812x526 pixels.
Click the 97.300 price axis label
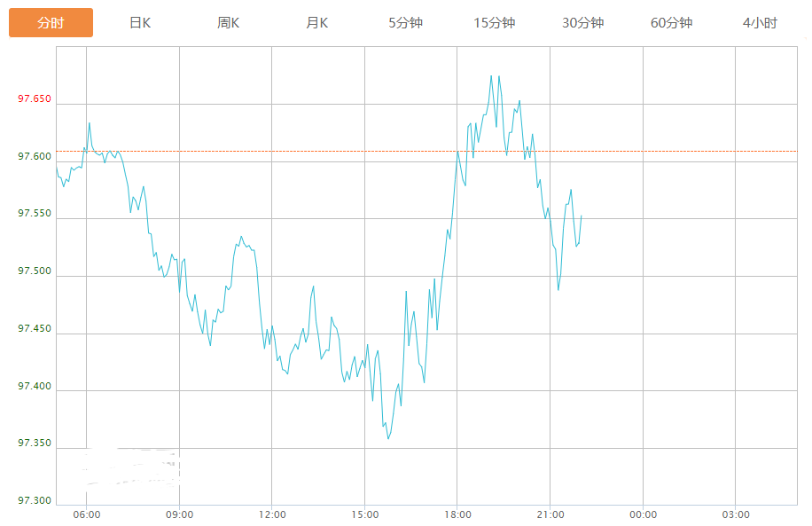pyautogui.click(x=35, y=501)
